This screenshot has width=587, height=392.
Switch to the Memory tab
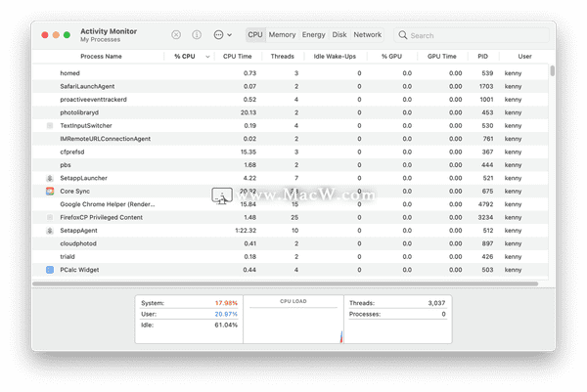click(x=283, y=35)
